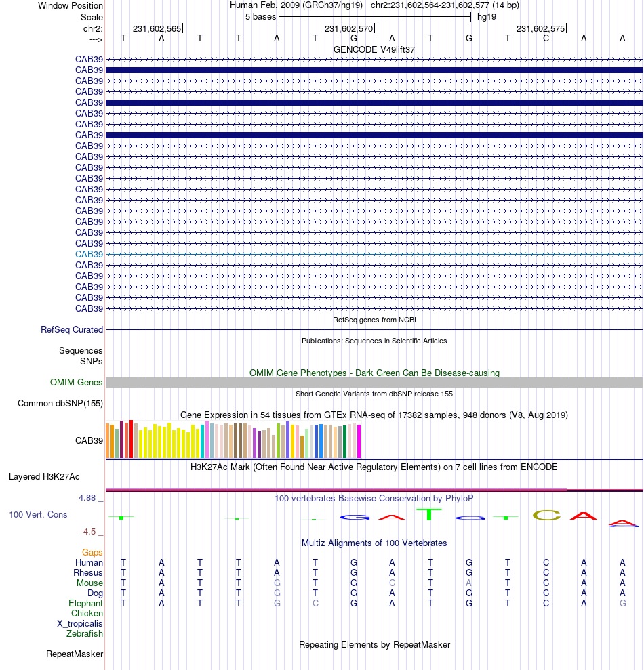Select the Human alignment row label

(x=89, y=563)
